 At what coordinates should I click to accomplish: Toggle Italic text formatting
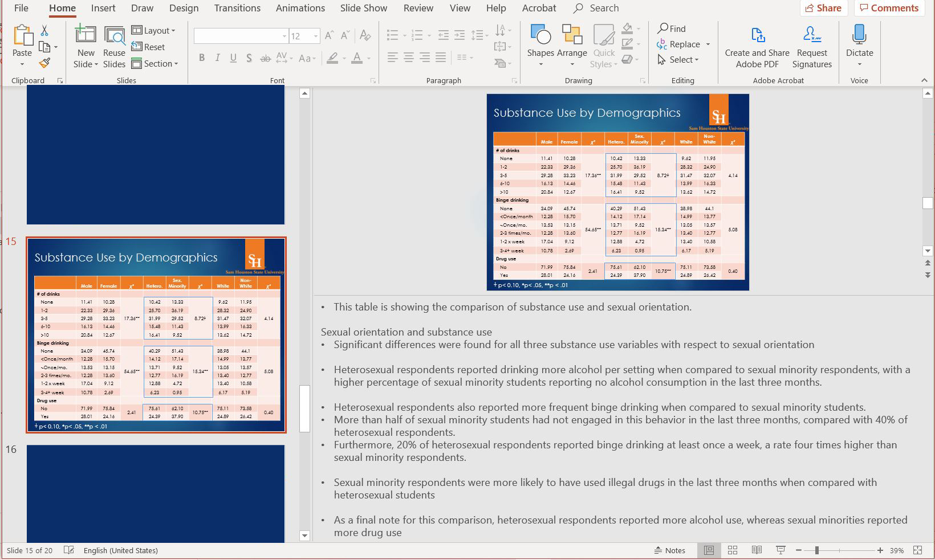pyautogui.click(x=217, y=58)
